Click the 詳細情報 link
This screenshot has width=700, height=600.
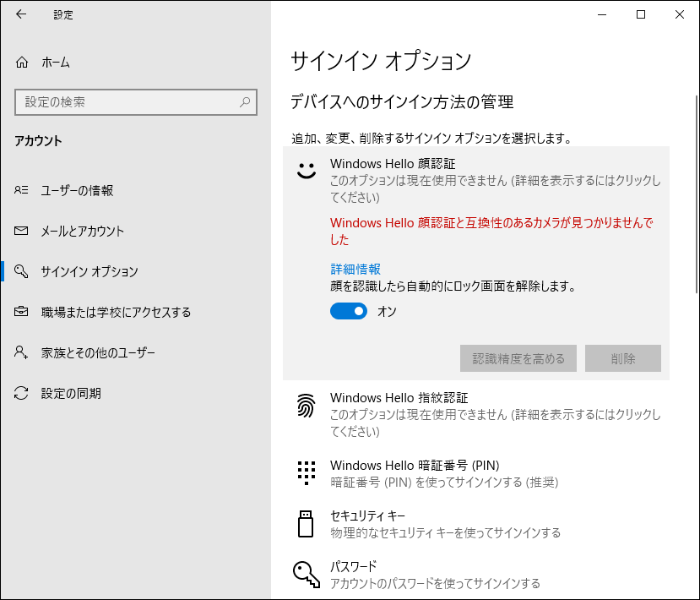click(355, 269)
